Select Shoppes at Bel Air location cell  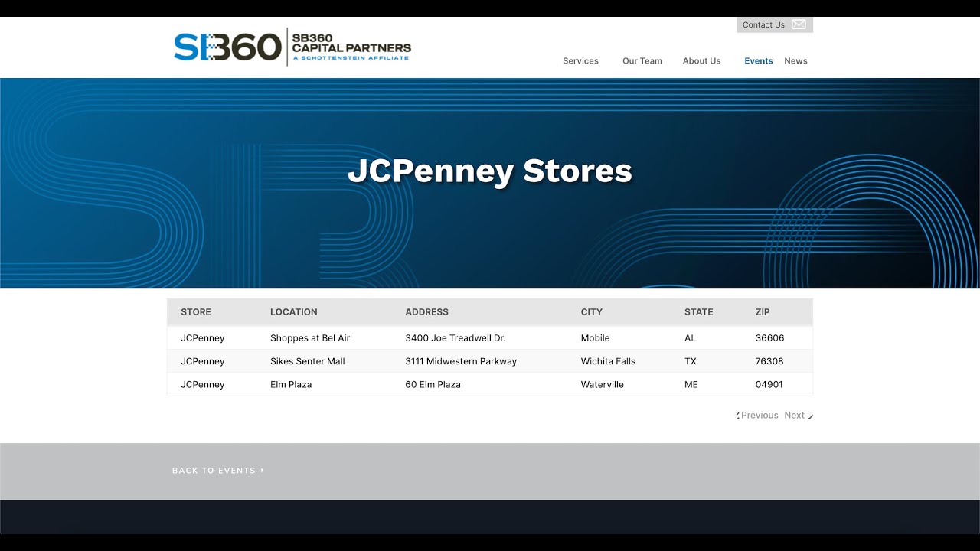pos(310,337)
